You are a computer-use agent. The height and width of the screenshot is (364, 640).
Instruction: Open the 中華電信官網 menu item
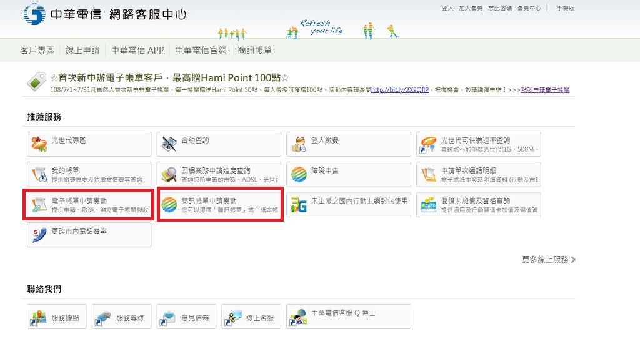201,50
